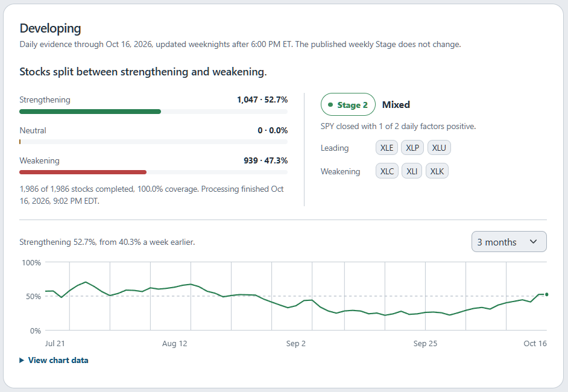The width and height of the screenshot is (568, 392).
Task: Click the Leading row label
Action: [335, 148]
